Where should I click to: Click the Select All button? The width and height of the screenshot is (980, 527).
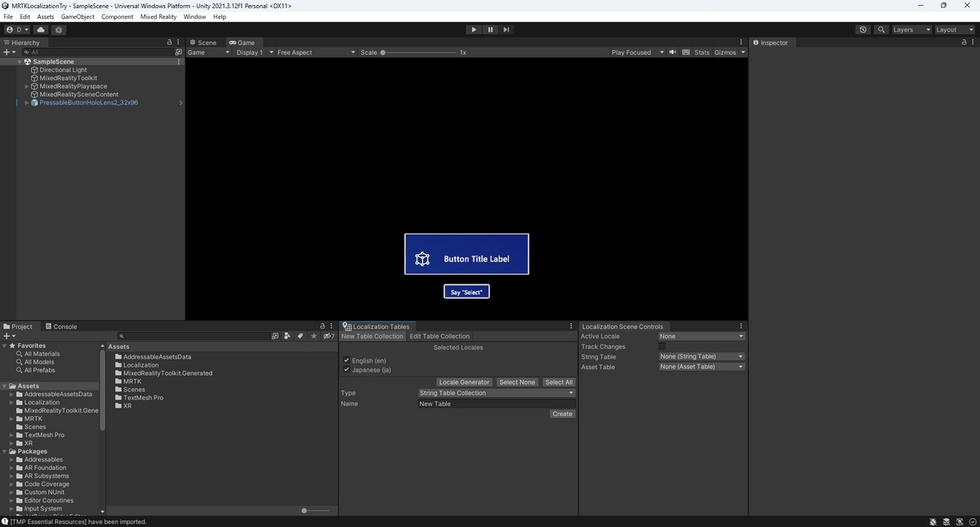559,382
